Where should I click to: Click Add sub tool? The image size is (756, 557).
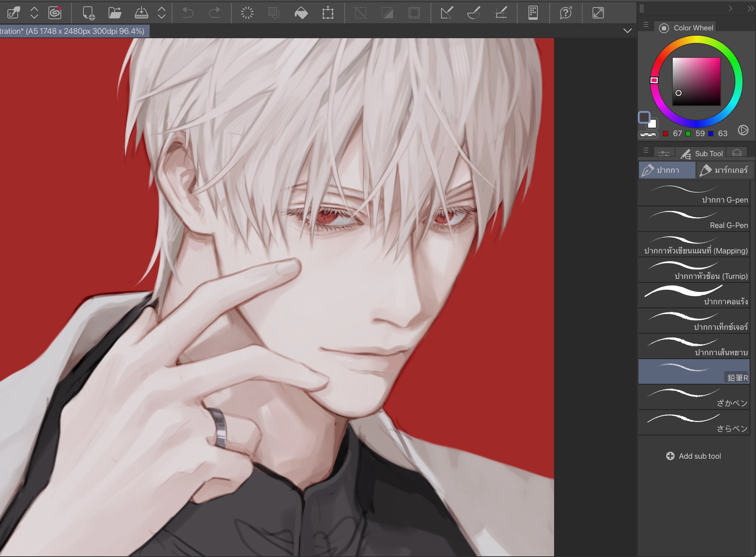694,456
